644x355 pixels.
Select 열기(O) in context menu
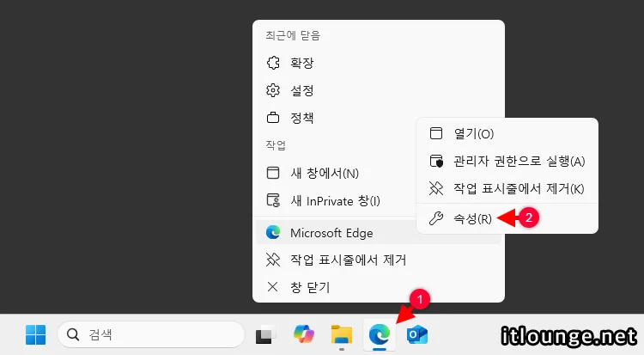click(507, 134)
